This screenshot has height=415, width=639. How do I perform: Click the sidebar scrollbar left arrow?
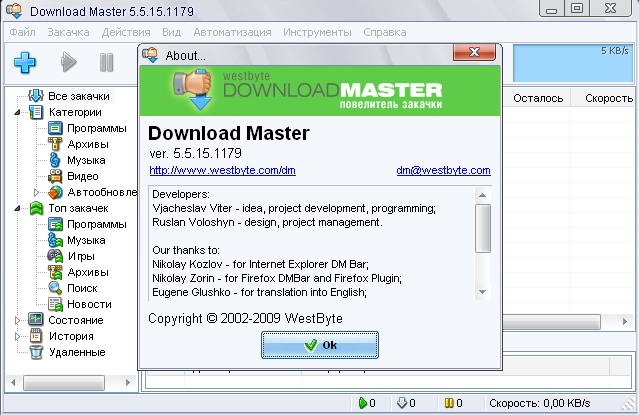point(13,382)
